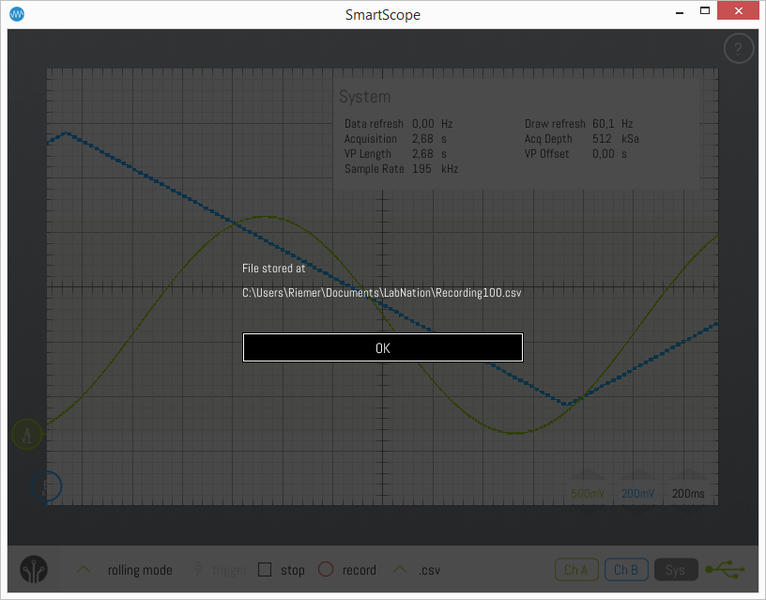Image resolution: width=766 pixels, height=600 pixels.
Task: Open the main menu tree logo icon
Action: point(35,570)
